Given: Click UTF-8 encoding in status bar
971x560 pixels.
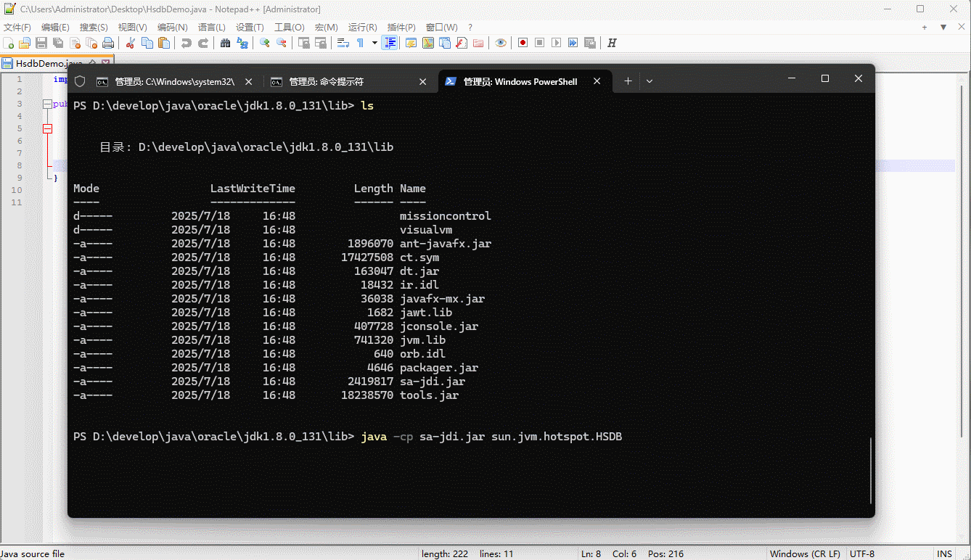Looking at the screenshot, I should [x=862, y=553].
